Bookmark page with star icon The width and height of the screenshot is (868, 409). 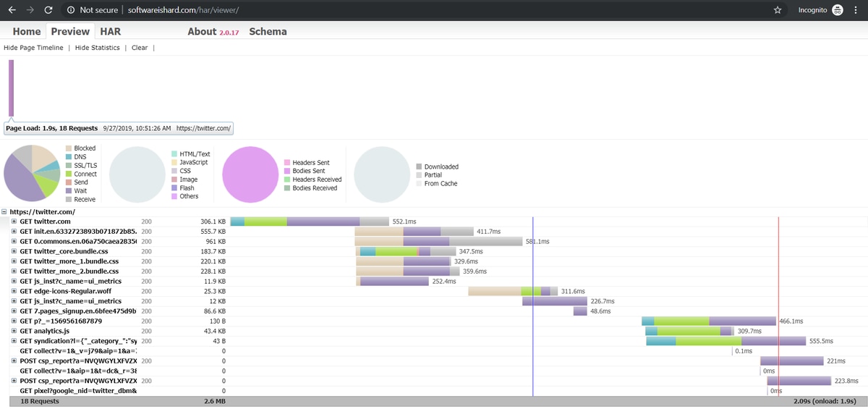pyautogui.click(x=778, y=10)
